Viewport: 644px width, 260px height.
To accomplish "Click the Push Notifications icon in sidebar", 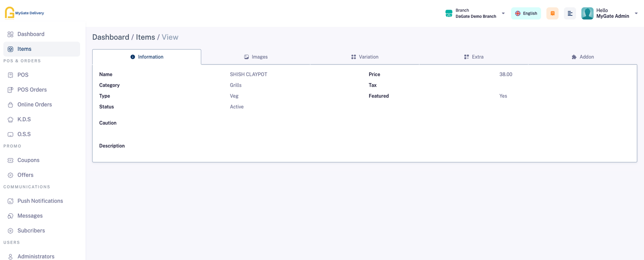I will tap(10, 201).
